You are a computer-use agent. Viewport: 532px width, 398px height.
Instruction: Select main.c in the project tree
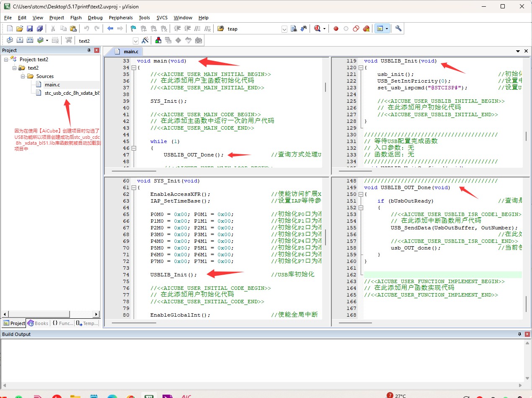[x=52, y=85]
